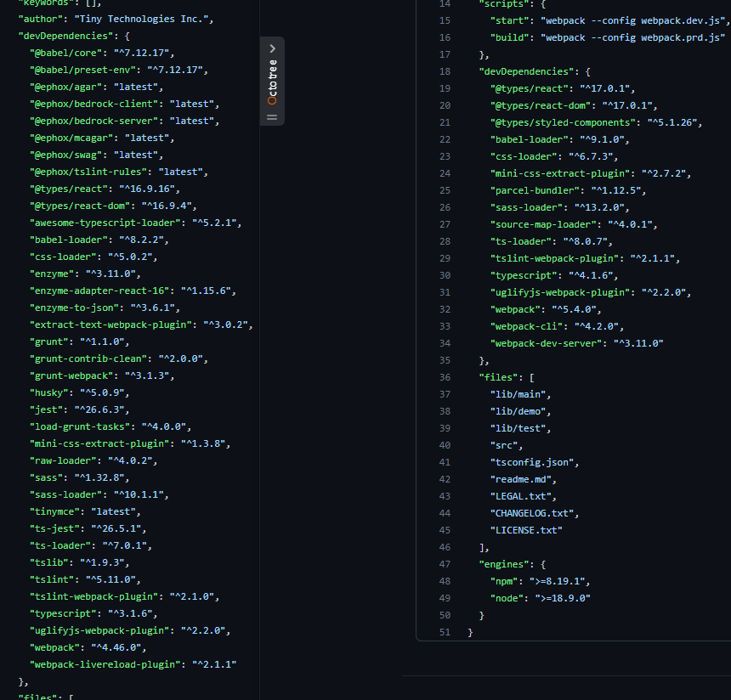
Task: Click the "webpack-livereload-plugin" key
Action: [105, 664]
